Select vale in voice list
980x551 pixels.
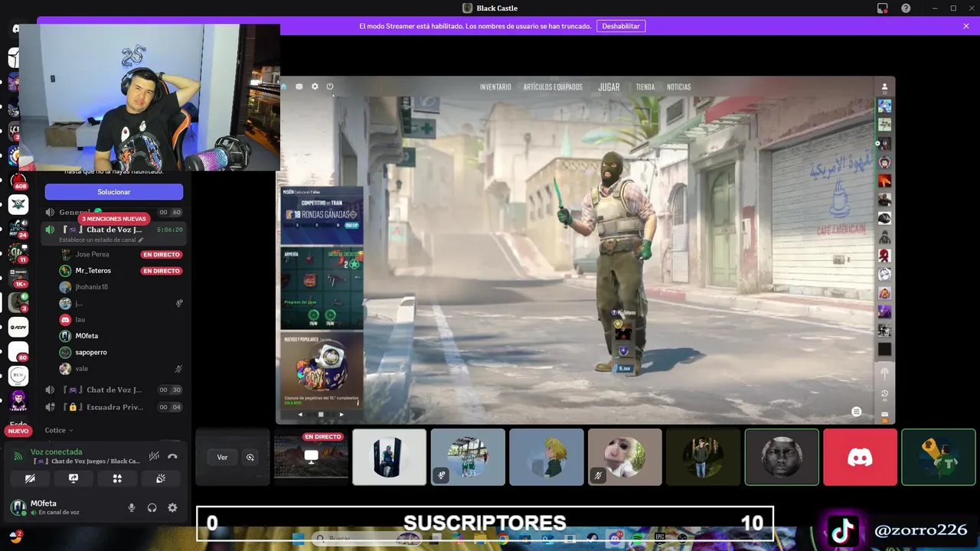pyautogui.click(x=121, y=369)
